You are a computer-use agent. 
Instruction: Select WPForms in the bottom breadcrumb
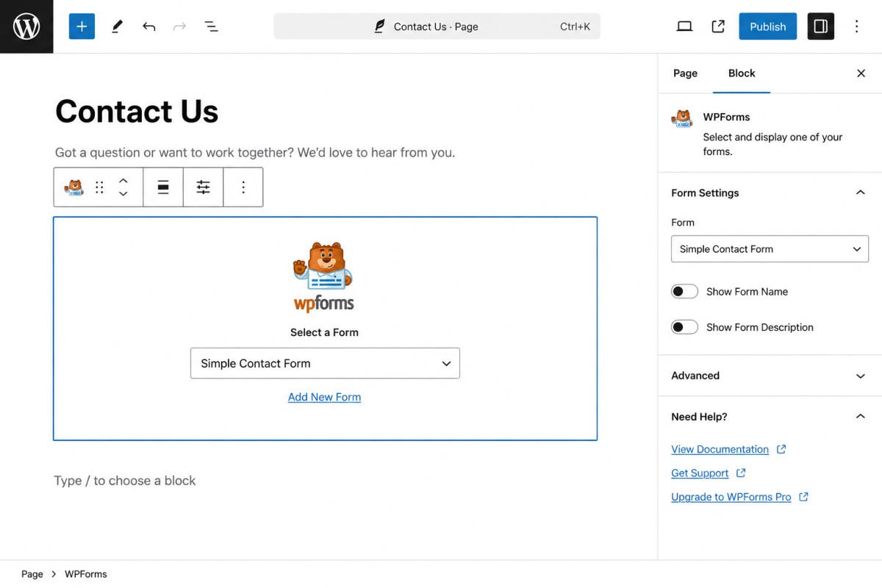[86, 574]
